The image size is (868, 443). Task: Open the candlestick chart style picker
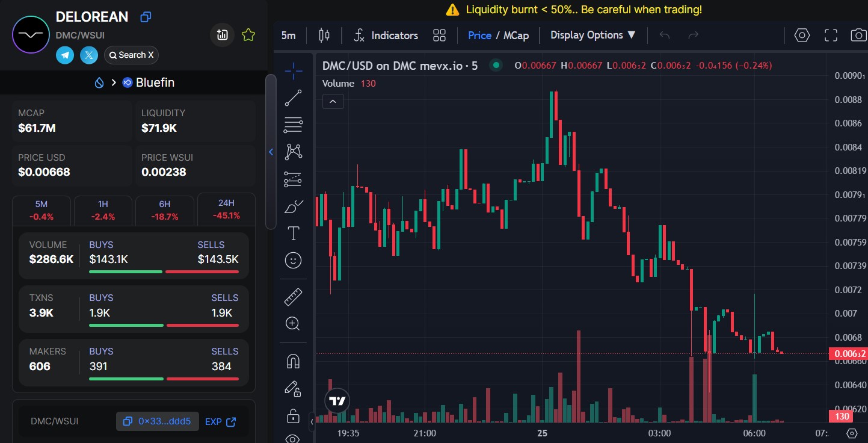pyautogui.click(x=324, y=36)
